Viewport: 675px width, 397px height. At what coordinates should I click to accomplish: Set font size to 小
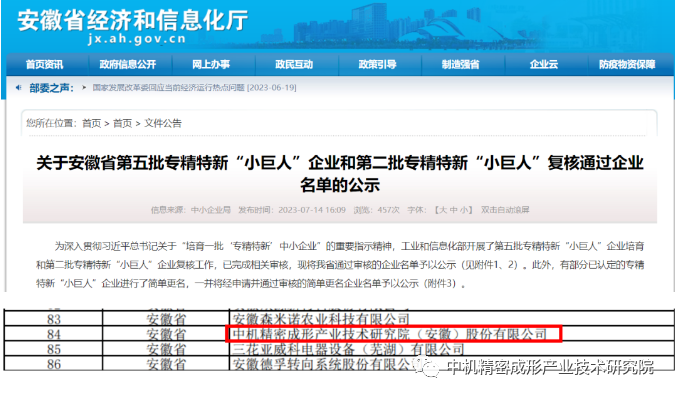pyautogui.click(x=464, y=210)
